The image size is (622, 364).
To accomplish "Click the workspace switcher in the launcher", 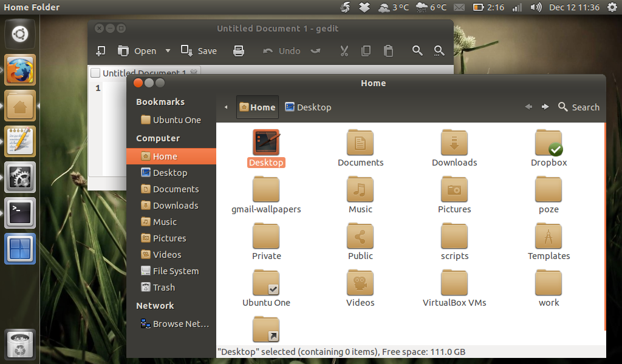I will coord(20,249).
